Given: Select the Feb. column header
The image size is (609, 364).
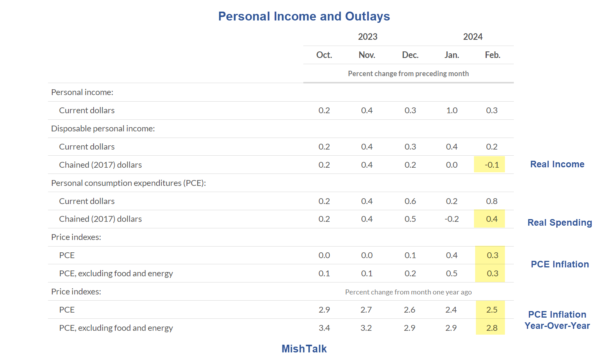Looking at the screenshot, I should click(492, 55).
